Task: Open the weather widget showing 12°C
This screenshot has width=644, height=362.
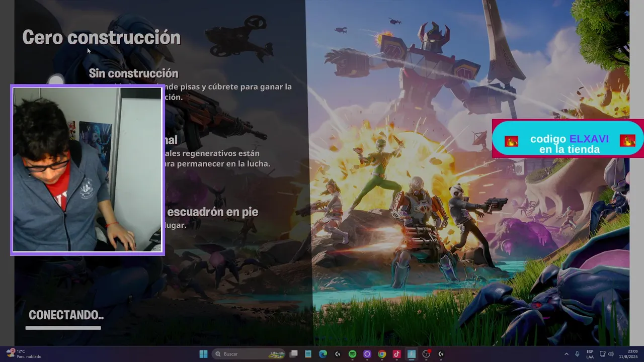Action: (24, 354)
